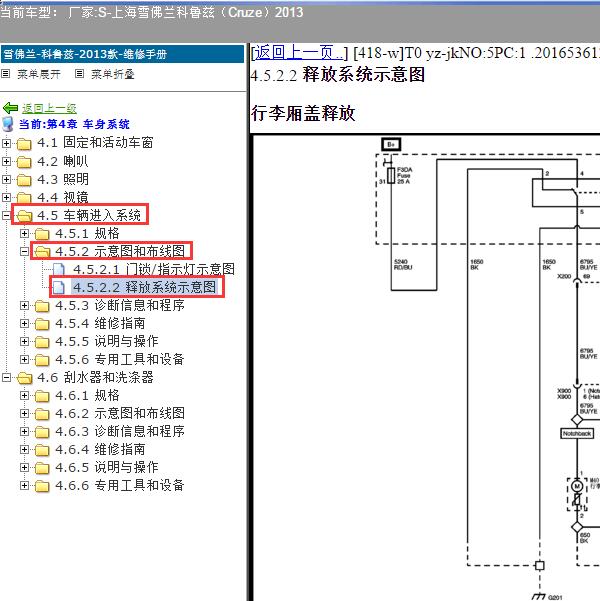
Task: Click the folder icon of 4.5.5 说明与操作
Action: [x=42, y=342]
